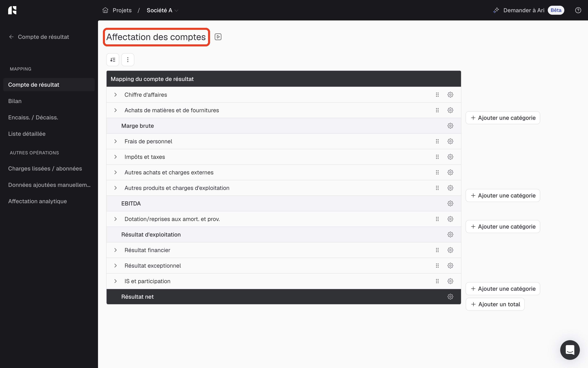Click drag handle of Dotation/reprises row
This screenshot has height=368, width=588.
(437, 219)
